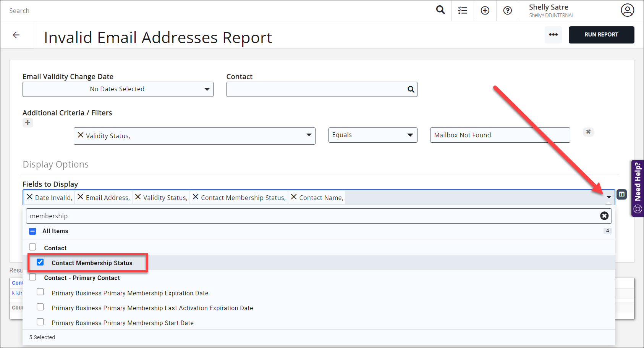Add a new filter with the plus button
Image resolution: width=644 pixels, height=348 pixels.
tap(27, 122)
